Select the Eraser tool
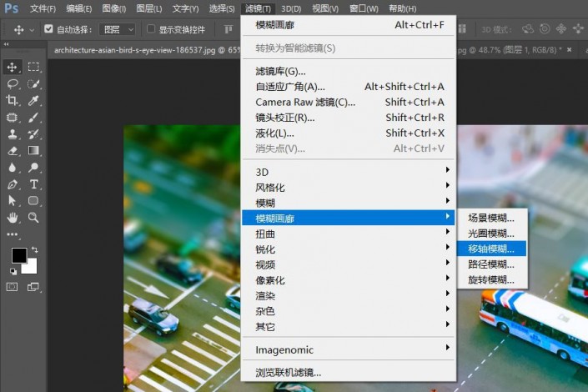This screenshot has width=588, height=392. pos(12,150)
